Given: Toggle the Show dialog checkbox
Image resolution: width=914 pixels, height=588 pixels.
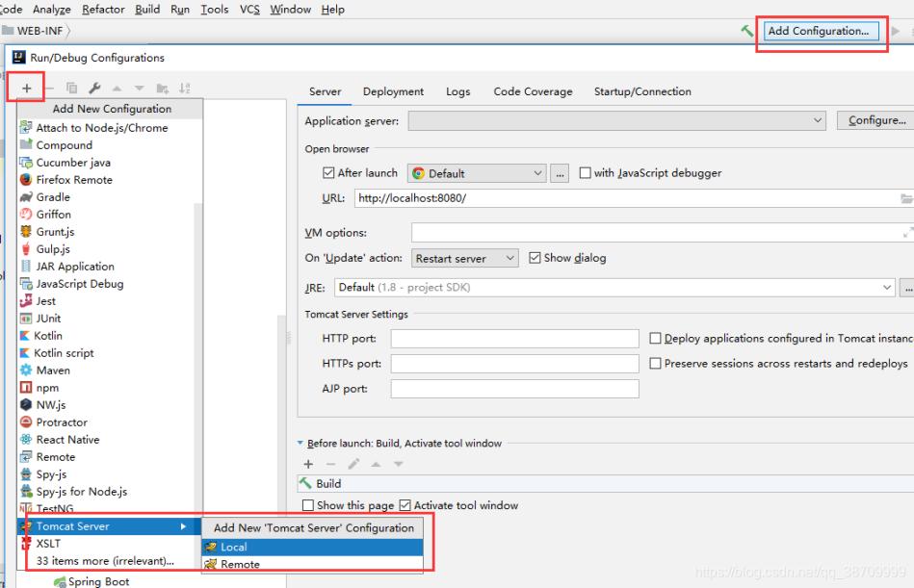Looking at the screenshot, I should (x=535, y=258).
